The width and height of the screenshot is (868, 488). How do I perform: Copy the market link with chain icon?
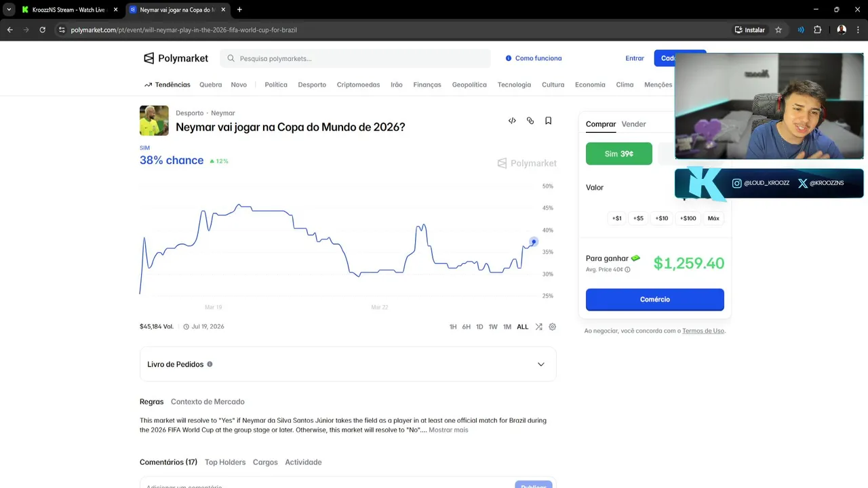(530, 121)
